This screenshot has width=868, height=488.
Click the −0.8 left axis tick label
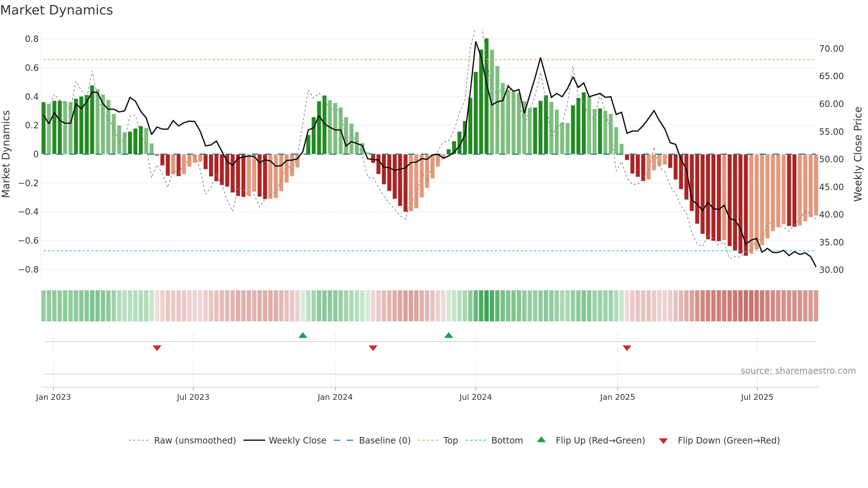tap(29, 270)
